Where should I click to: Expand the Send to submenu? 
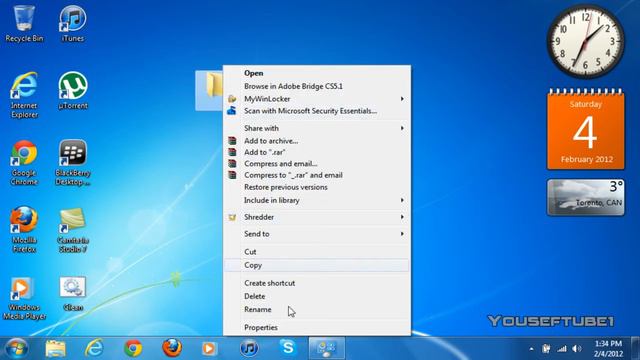(317, 234)
